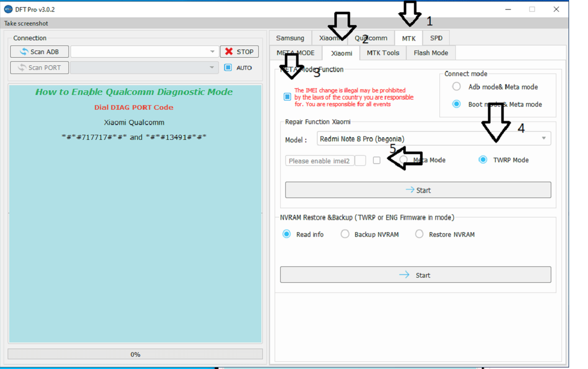Open the Flash Mode sub-tab

pos(431,53)
